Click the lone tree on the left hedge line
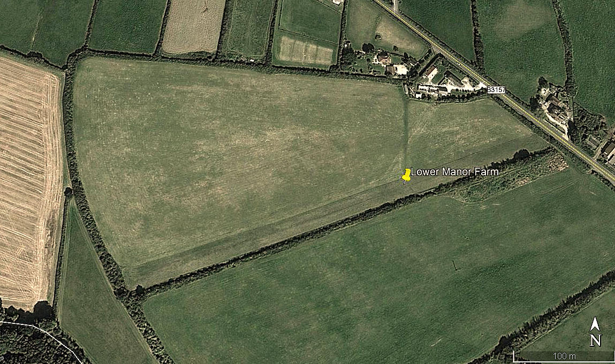This screenshot has height=364, width=615. point(68,192)
